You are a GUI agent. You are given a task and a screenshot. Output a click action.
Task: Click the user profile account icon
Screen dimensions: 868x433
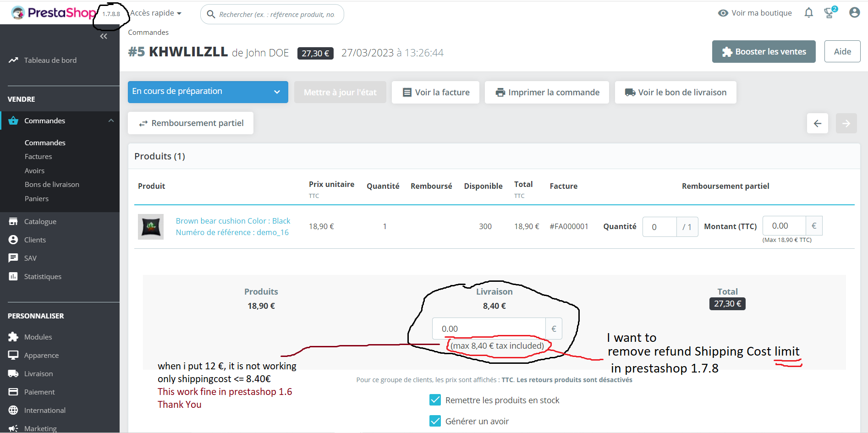click(854, 12)
